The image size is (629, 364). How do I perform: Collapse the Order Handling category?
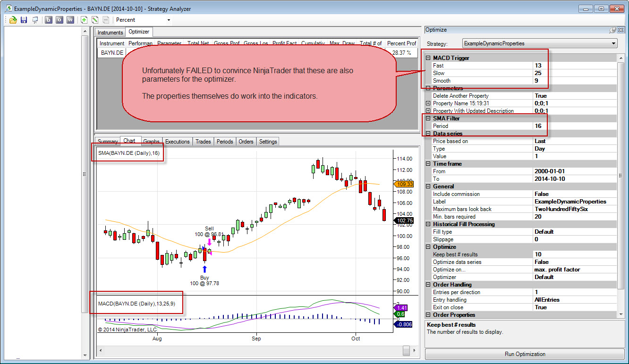(428, 285)
